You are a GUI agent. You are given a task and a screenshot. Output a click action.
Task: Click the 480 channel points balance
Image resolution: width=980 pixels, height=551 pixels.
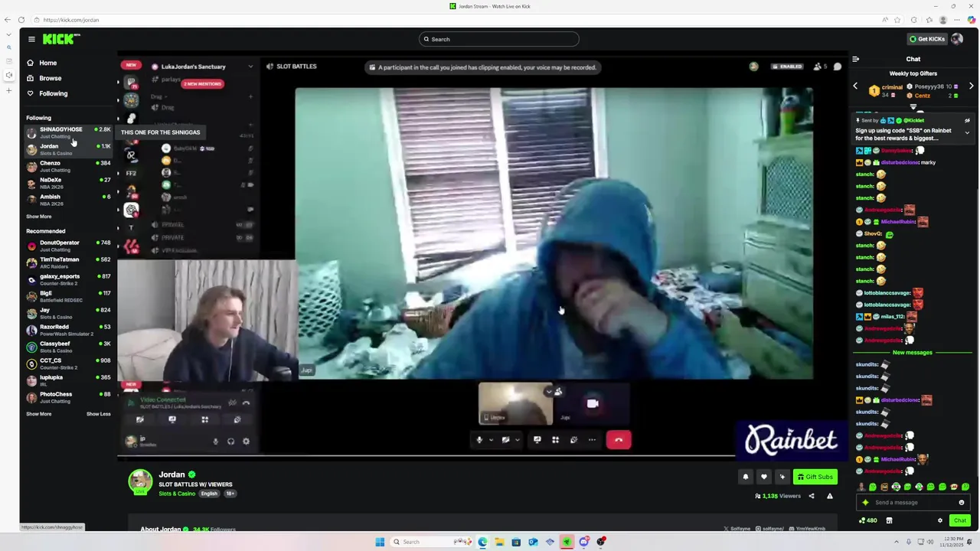(867, 520)
